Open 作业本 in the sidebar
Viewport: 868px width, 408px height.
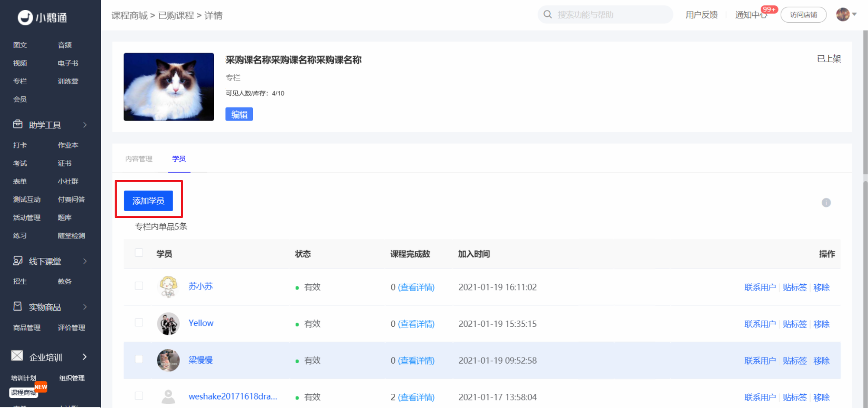(x=68, y=145)
